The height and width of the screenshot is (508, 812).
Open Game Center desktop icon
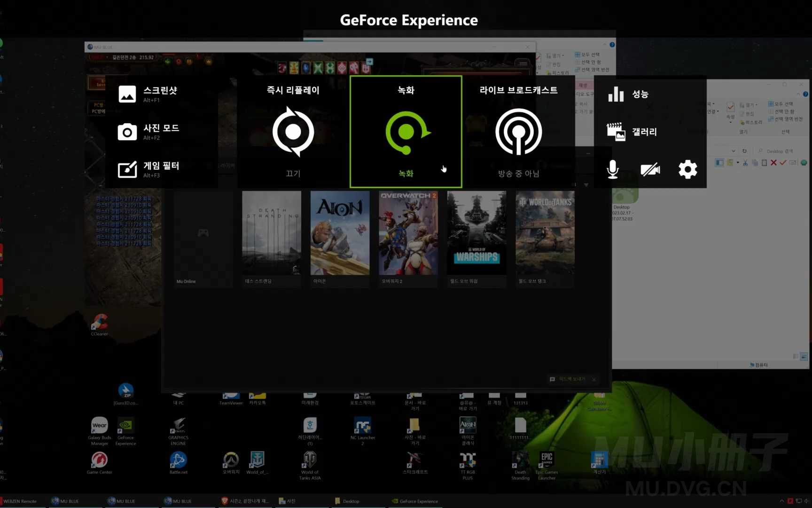coord(100,463)
